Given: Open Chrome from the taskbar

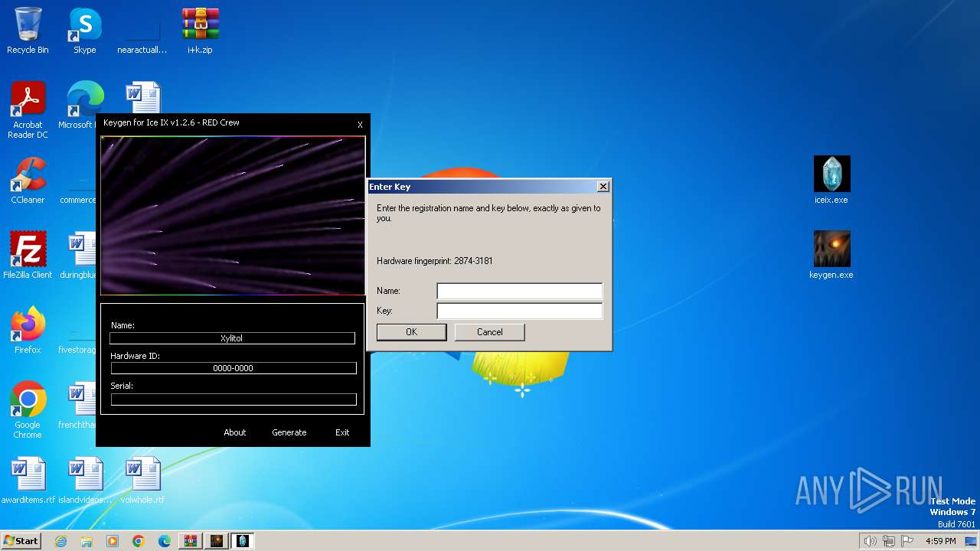Looking at the screenshot, I should [139, 541].
